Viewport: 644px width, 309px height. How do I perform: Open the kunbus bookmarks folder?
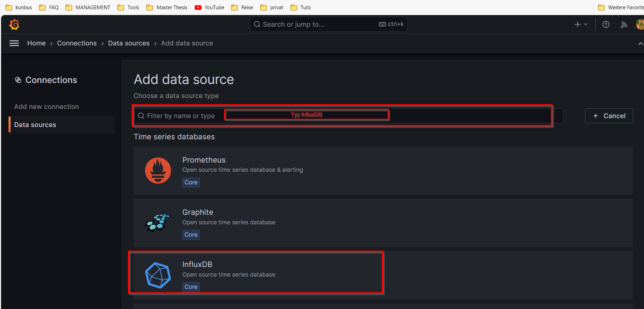click(x=19, y=7)
